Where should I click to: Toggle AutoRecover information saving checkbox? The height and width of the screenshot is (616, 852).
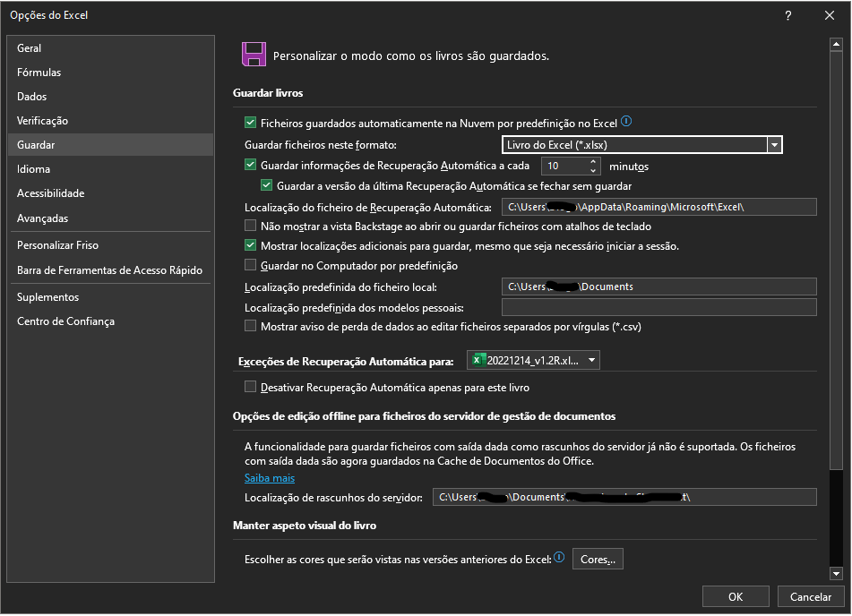click(251, 165)
